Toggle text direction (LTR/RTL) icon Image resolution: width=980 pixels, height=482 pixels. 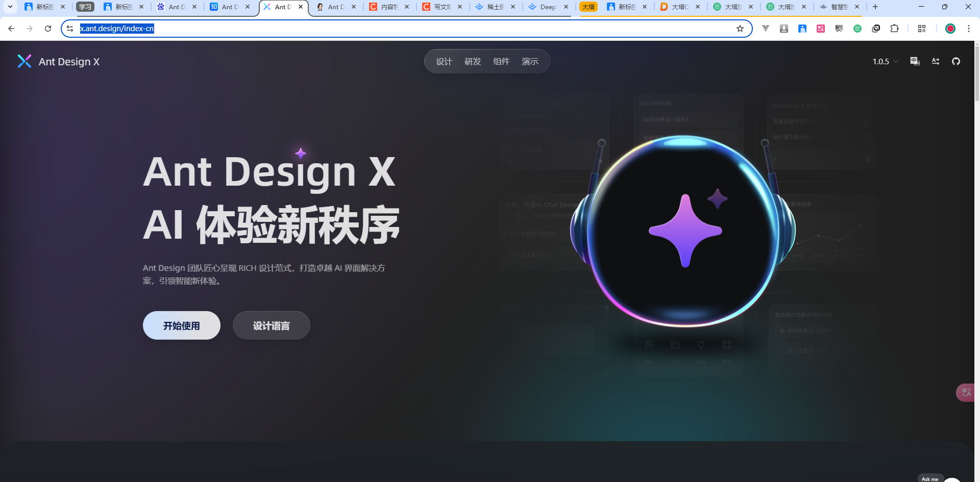936,61
